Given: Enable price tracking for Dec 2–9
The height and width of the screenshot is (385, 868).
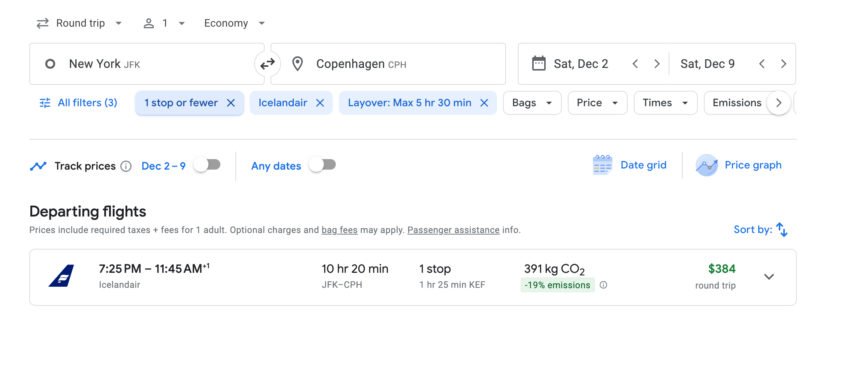Looking at the screenshot, I should click(x=207, y=165).
